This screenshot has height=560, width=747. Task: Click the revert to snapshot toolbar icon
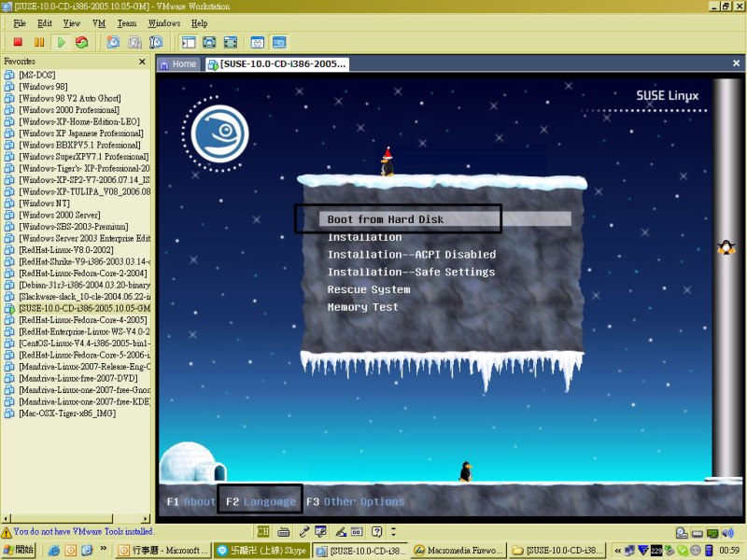(134, 42)
